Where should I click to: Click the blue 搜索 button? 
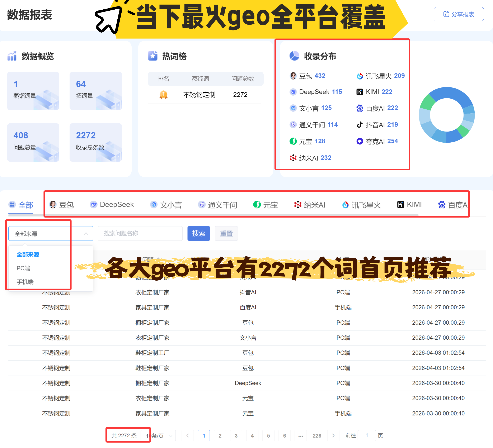[199, 234]
